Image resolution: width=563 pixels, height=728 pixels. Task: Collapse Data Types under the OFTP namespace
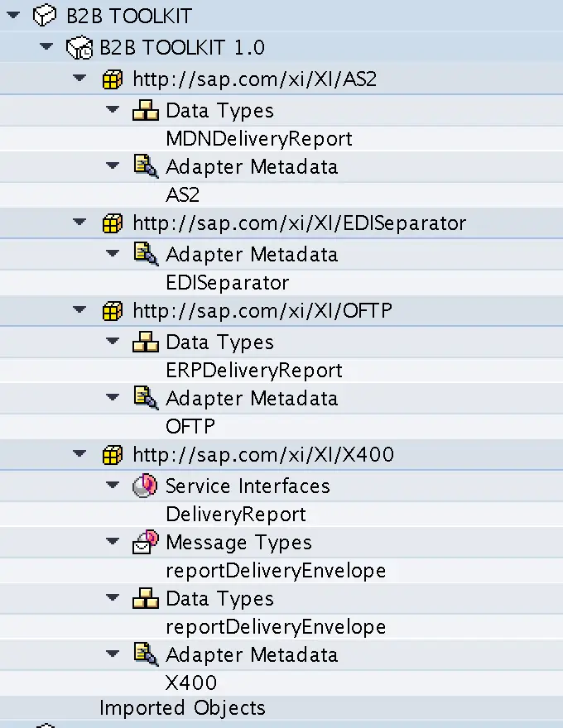[x=113, y=341]
